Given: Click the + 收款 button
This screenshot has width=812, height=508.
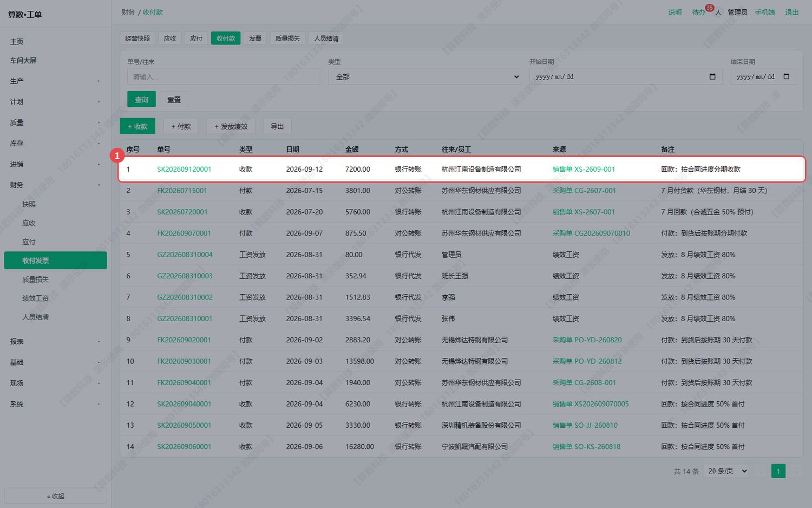Looking at the screenshot, I should [137, 126].
